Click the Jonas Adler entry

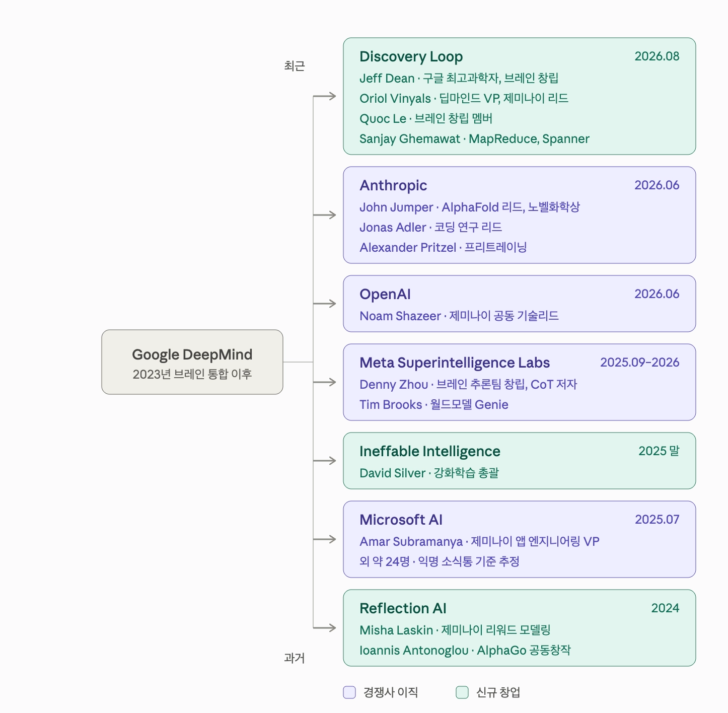(431, 227)
